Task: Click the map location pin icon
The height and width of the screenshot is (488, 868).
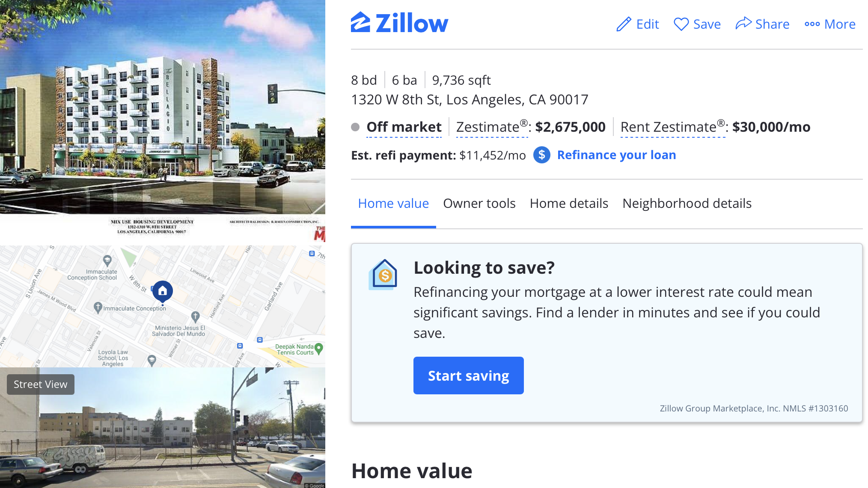Action: click(x=162, y=291)
